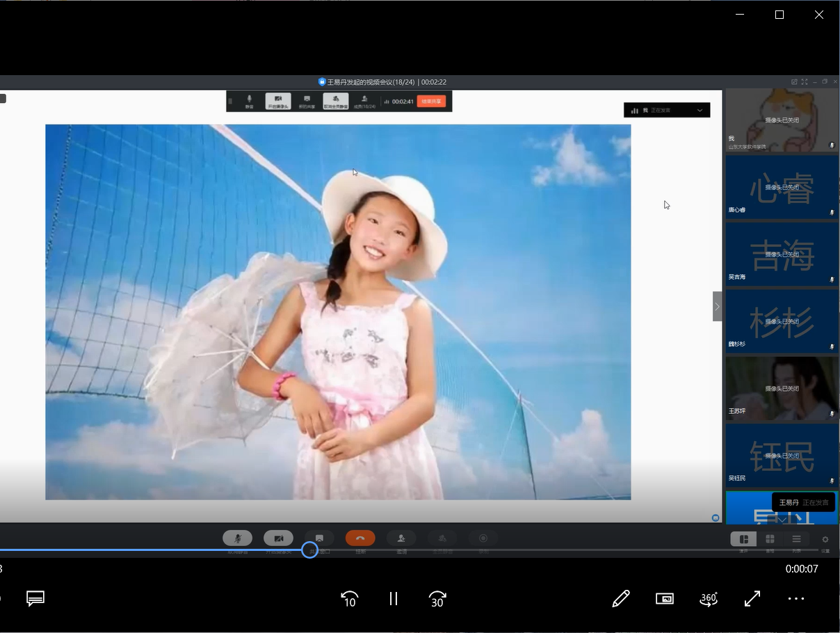Expand the speaking status dropdown
The image size is (840, 633).
tap(700, 111)
